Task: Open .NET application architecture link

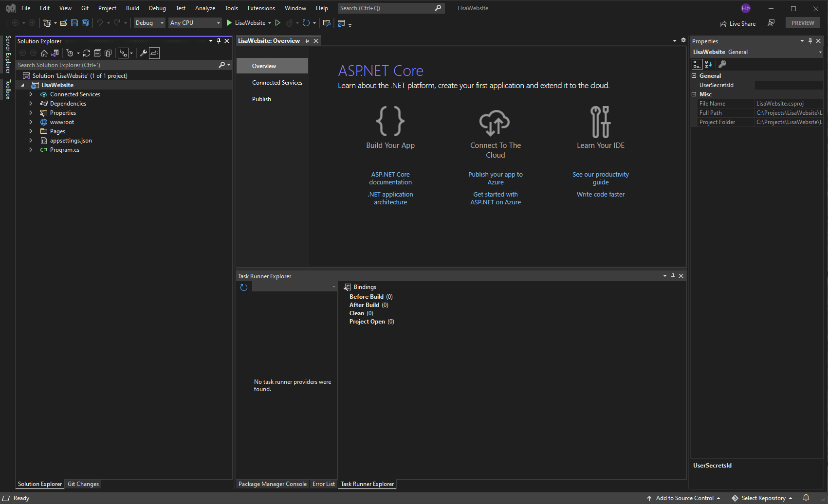Action: 390,198
